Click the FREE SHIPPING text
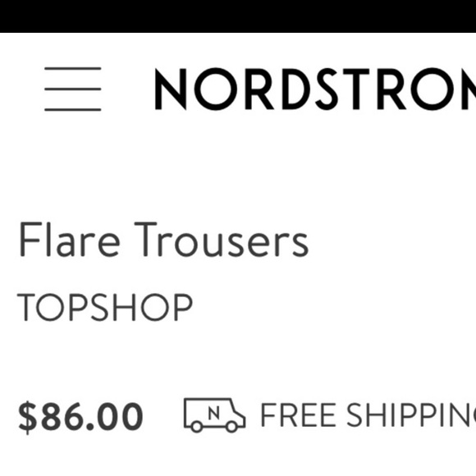Viewport: 476px width, 476px height. pos(368,415)
